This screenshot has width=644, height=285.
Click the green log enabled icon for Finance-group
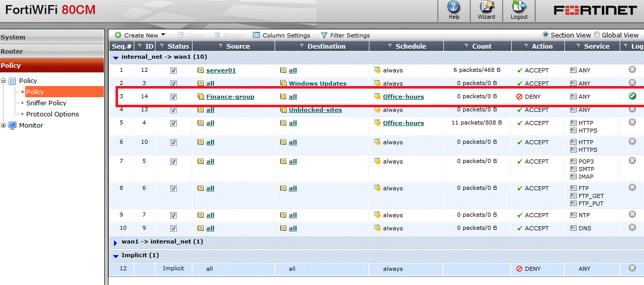(x=632, y=96)
